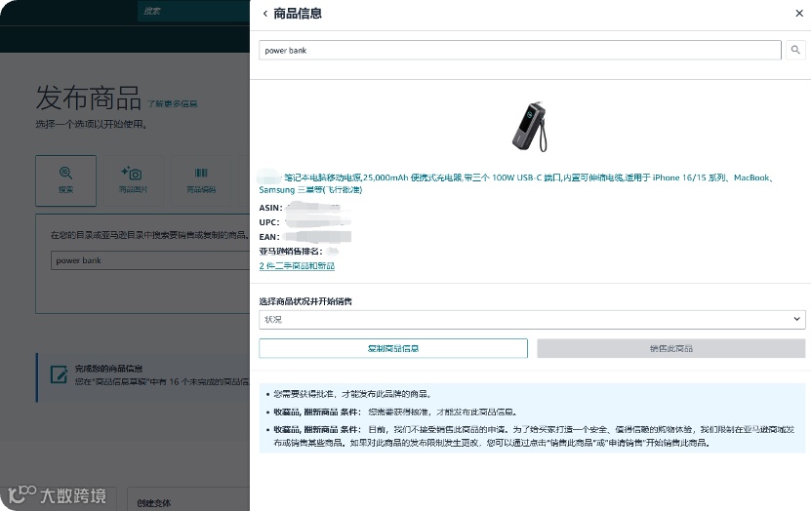Click the 复制商品信息 button
This screenshot has width=812, height=511.
(393, 348)
